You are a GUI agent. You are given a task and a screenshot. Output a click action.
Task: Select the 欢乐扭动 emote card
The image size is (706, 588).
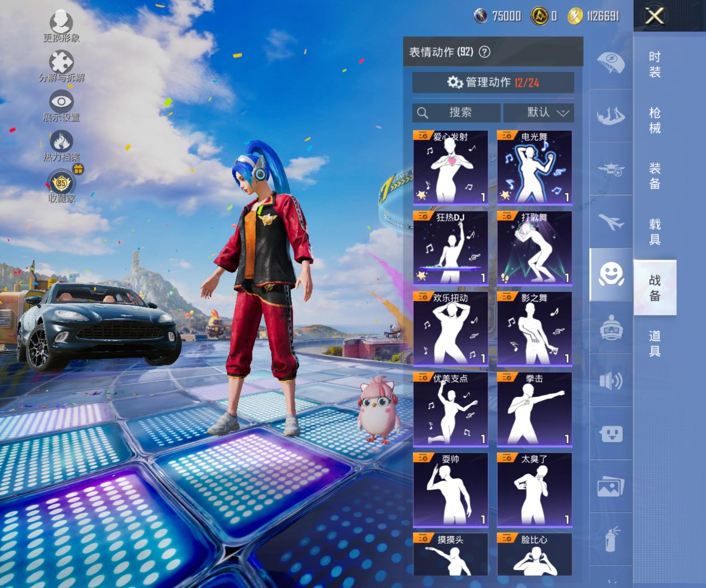(x=450, y=328)
